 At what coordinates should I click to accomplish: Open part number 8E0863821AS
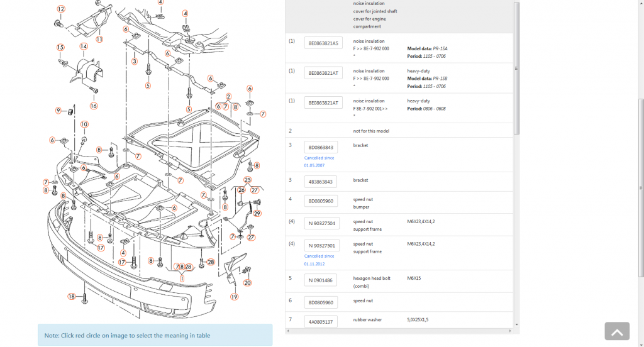pos(323,43)
